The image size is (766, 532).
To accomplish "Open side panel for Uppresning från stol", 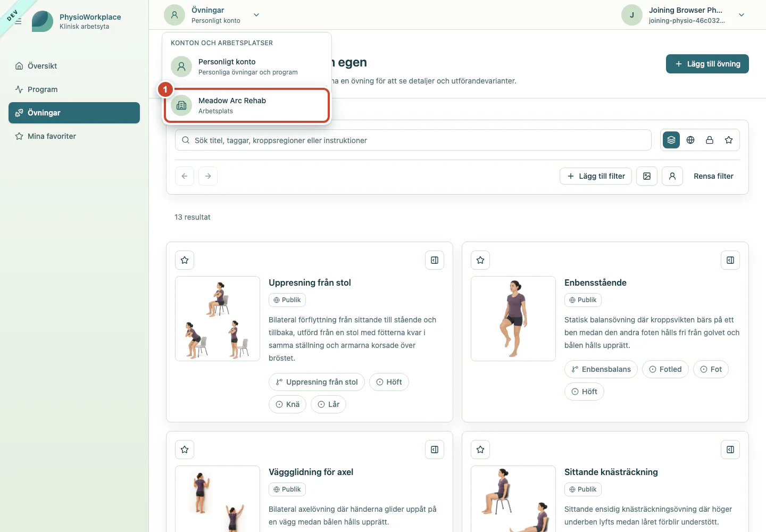I will click(435, 260).
